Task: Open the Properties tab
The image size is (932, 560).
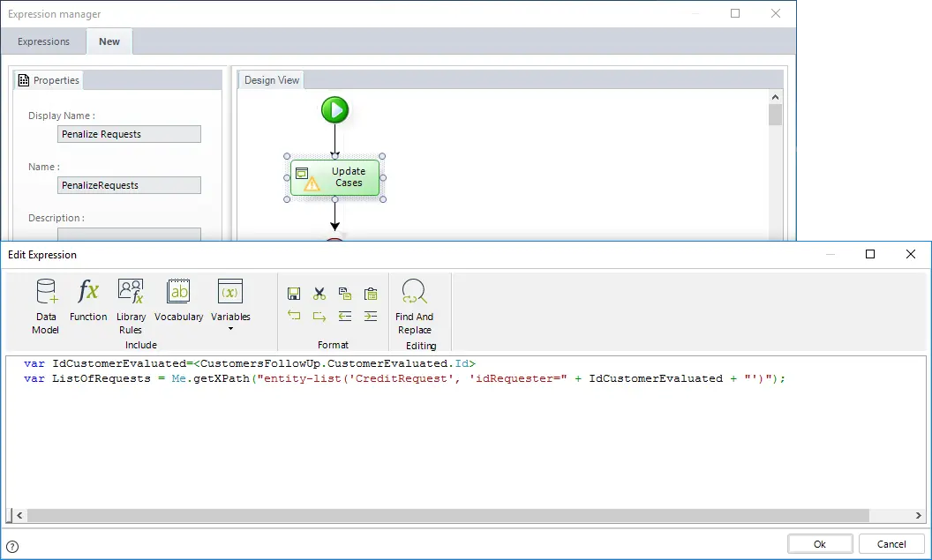Action: 49,80
